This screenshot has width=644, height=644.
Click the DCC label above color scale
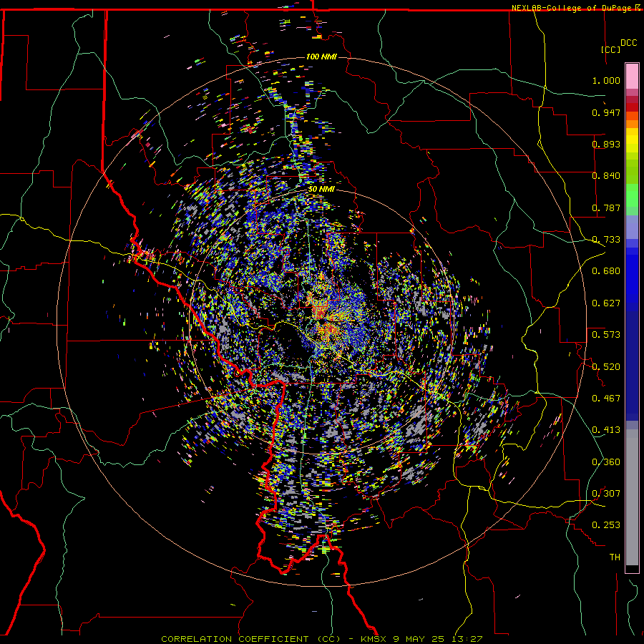(628, 43)
